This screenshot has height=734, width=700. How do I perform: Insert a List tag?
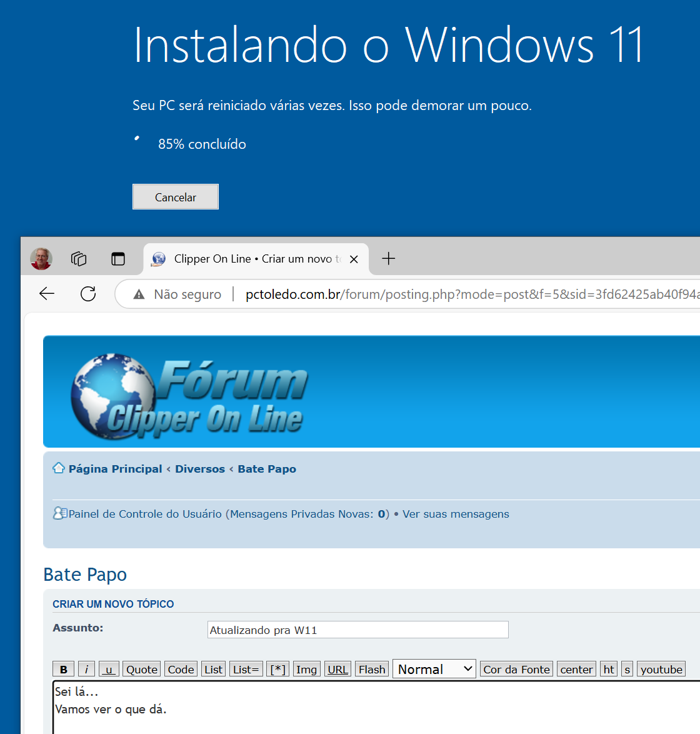click(213, 670)
